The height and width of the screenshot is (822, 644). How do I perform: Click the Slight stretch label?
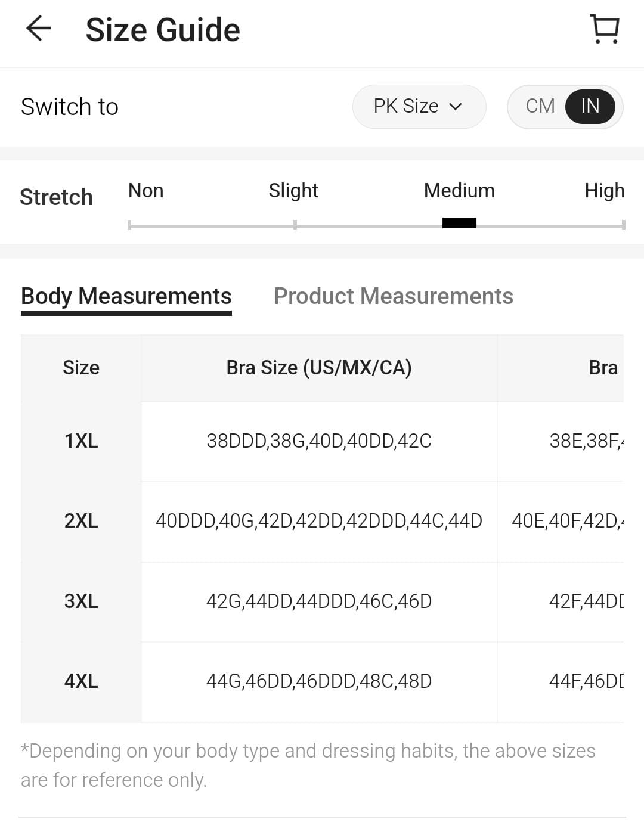(293, 191)
